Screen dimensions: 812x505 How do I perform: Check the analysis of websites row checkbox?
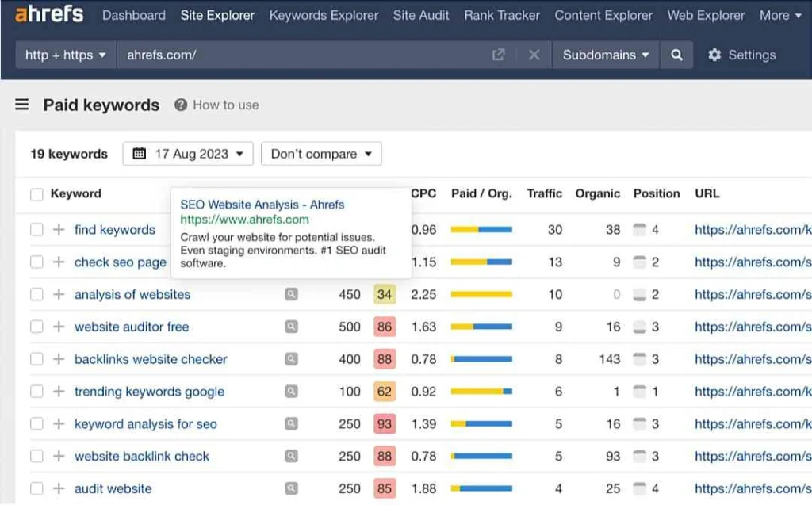[x=36, y=294]
